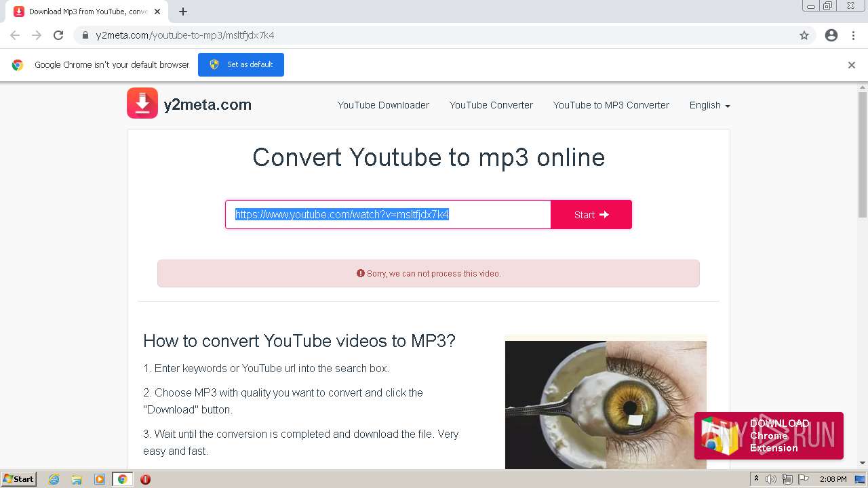Viewport: 868px width, 488px height.
Task: Click the address bar URL
Action: point(185,35)
